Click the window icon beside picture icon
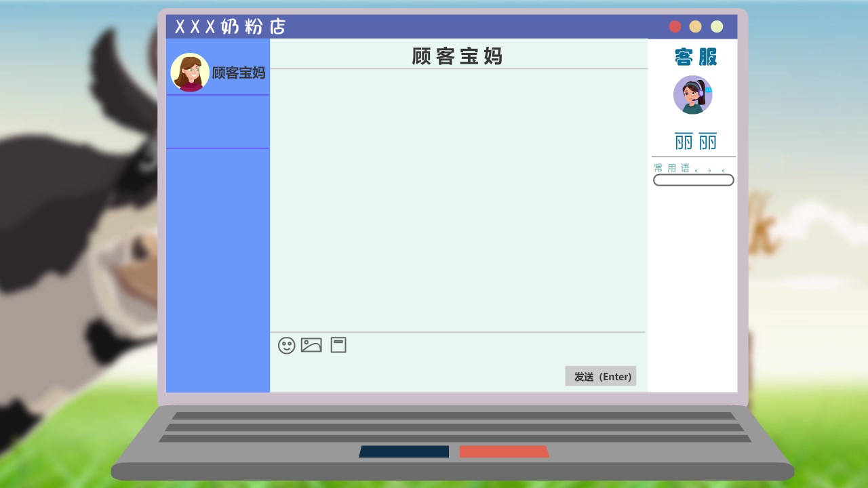 click(x=338, y=345)
